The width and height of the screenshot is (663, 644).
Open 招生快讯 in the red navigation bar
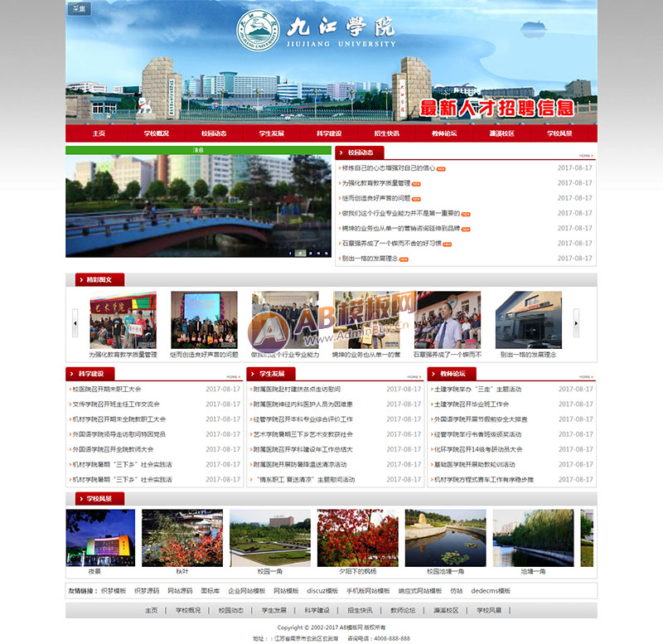tap(386, 133)
